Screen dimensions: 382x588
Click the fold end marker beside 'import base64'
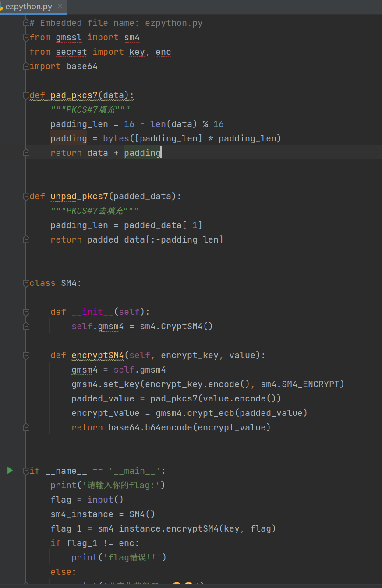point(26,66)
